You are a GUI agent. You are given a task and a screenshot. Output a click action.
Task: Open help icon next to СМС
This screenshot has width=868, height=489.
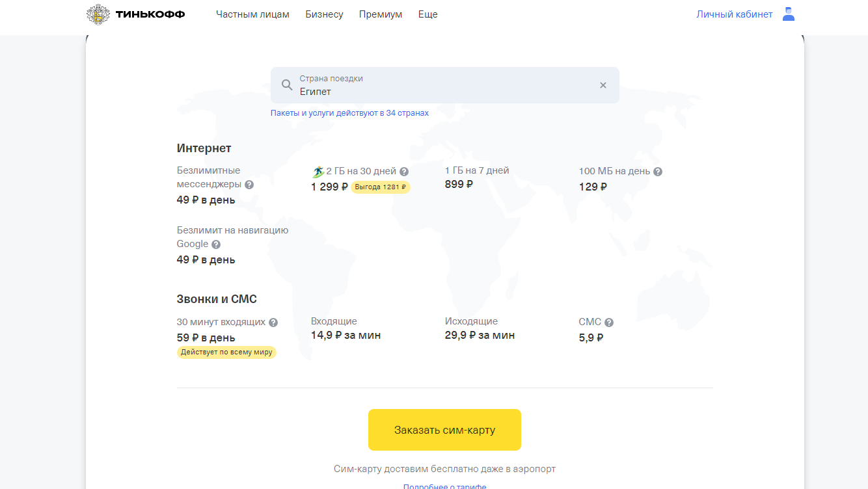pyautogui.click(x=609, y=323)
